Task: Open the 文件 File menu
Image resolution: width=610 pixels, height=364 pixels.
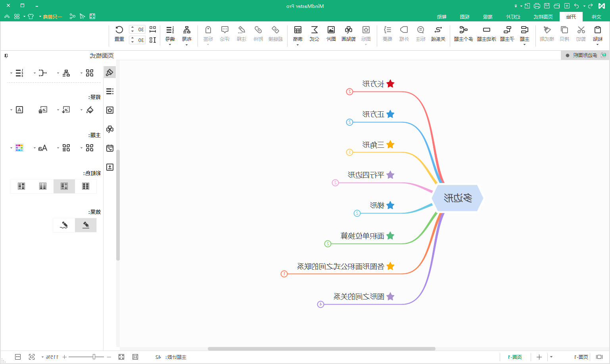Action: [x=597, y=17]
